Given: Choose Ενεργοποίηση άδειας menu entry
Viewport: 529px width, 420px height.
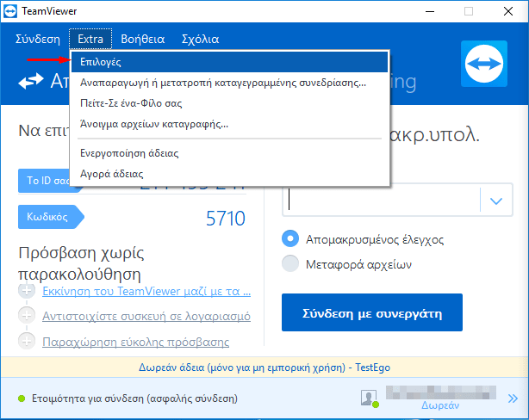Looking at the screenshot, I should [229, 153].
